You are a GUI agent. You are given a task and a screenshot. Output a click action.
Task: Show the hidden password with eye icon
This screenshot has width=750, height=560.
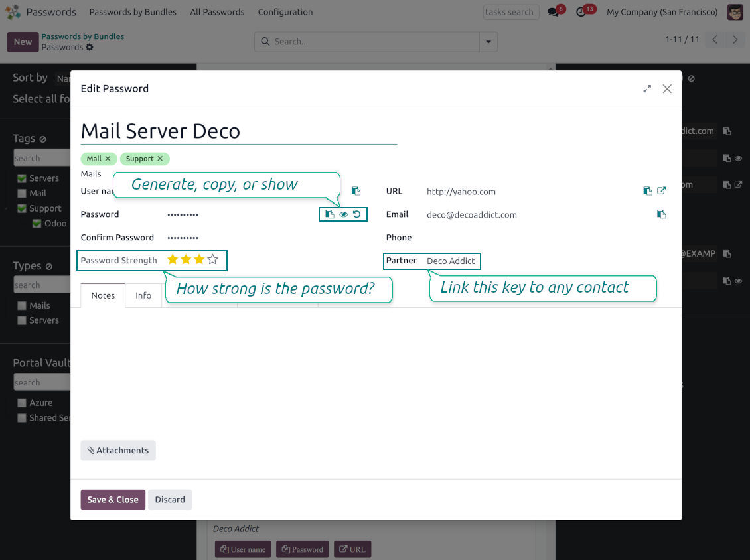(x=344, y=214)
